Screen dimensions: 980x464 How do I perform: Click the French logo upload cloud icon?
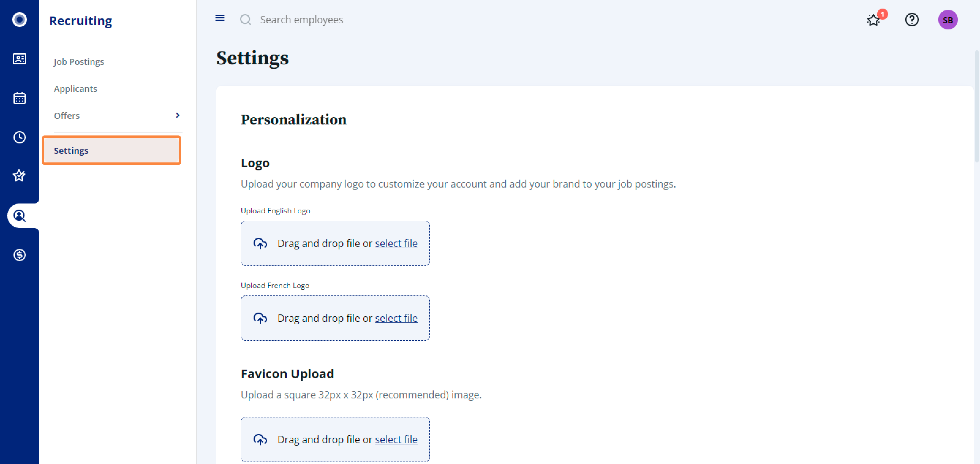coord(260,318)
